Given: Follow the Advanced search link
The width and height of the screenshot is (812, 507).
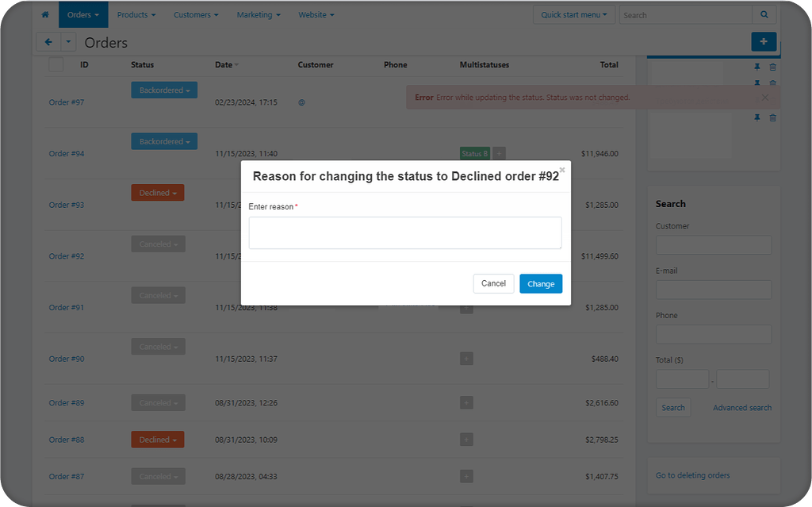Looking at the screenshot, I should [x=741, y=407].
